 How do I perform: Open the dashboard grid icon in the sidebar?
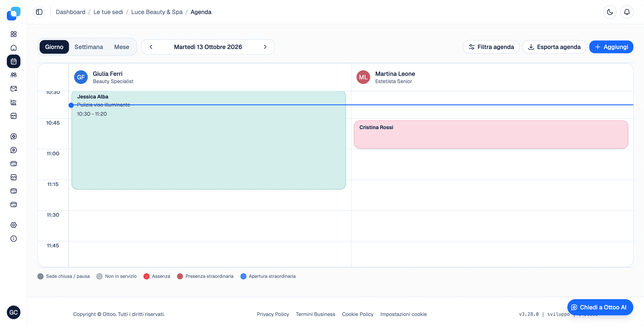[x=13, y=34]
